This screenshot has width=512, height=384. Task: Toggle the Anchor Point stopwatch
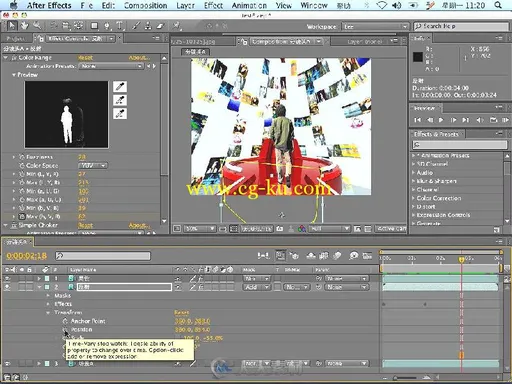pos(65,321)
